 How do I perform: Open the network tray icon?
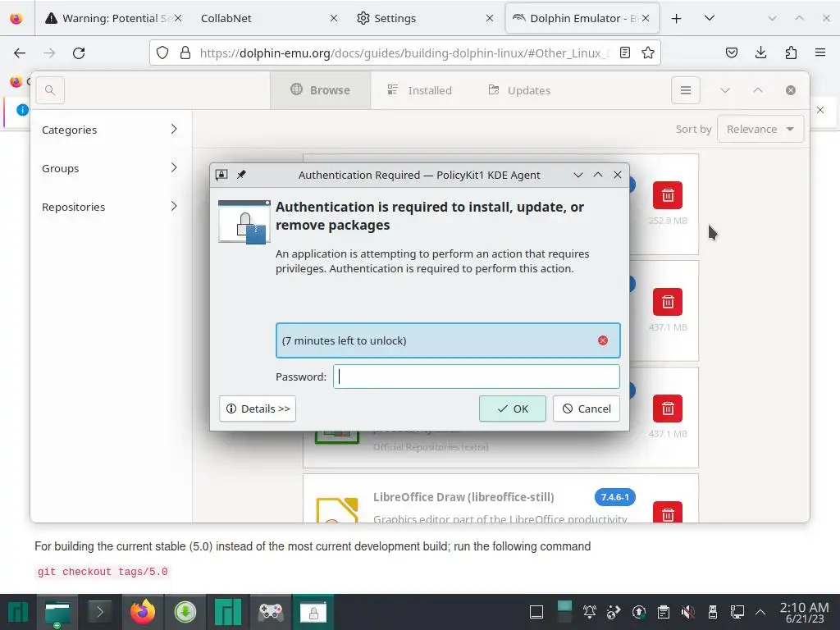[737, 612]
